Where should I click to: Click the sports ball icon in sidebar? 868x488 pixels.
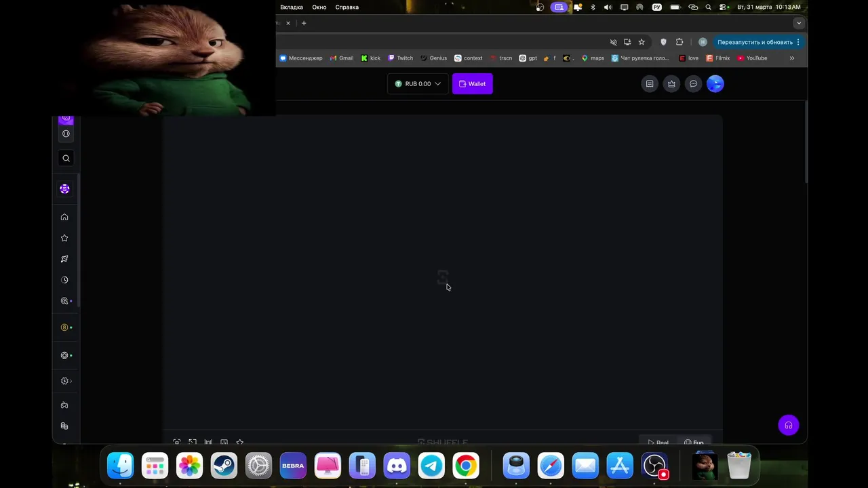[66, 134]
